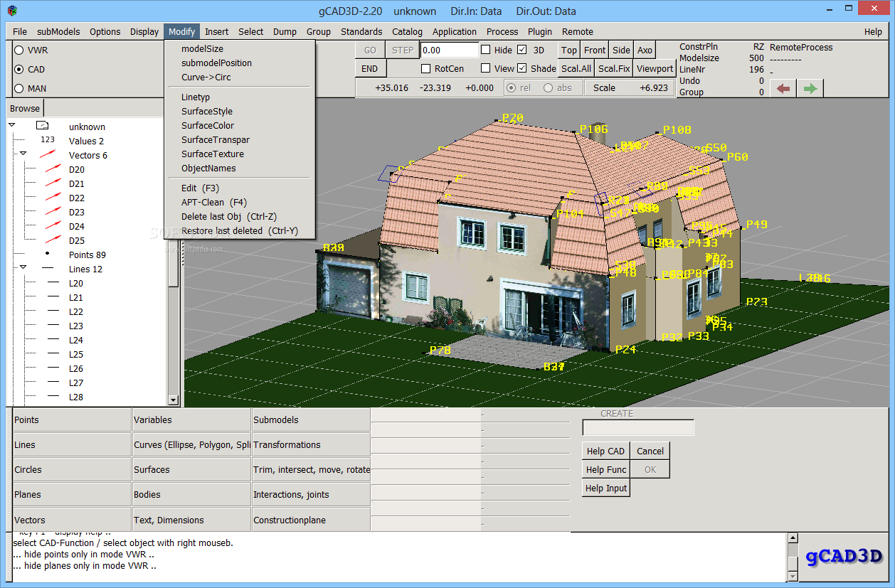Open the Surfaces CAD function group
Screen dimensions: 895x588
pos(191,470)
